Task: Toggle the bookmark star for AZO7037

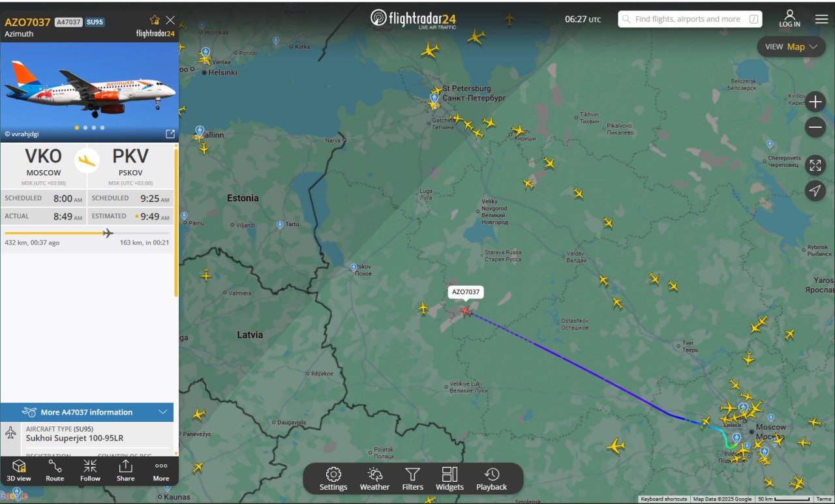Action: click(x=155, y=20)
